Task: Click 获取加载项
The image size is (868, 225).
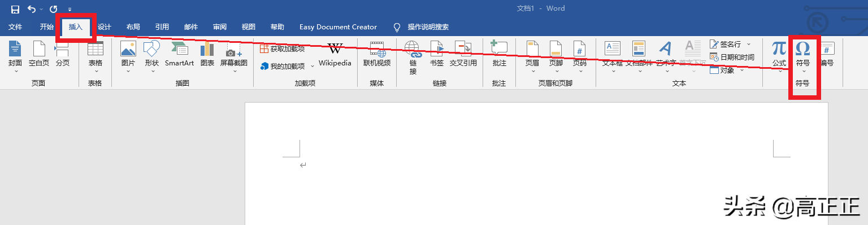Action: click(282, 49)
